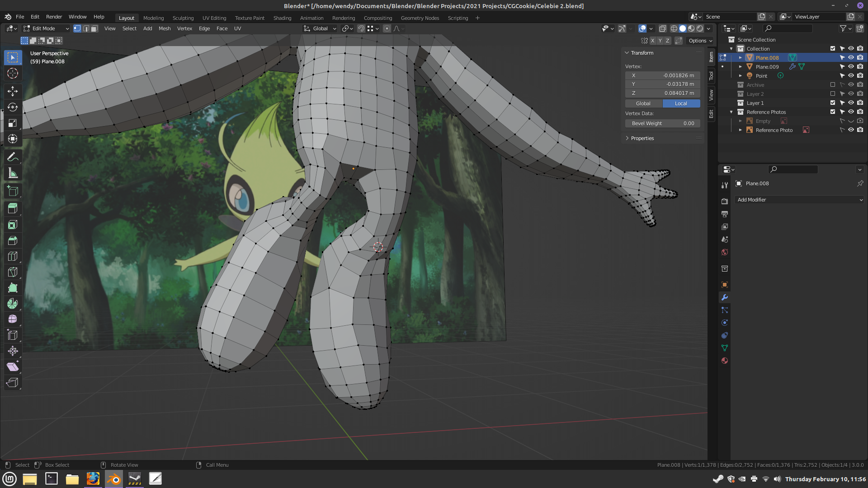This screenshot has width=868, height=488.
Task: Switch to the Sculpting workspace tab
Action: (183, 18)
